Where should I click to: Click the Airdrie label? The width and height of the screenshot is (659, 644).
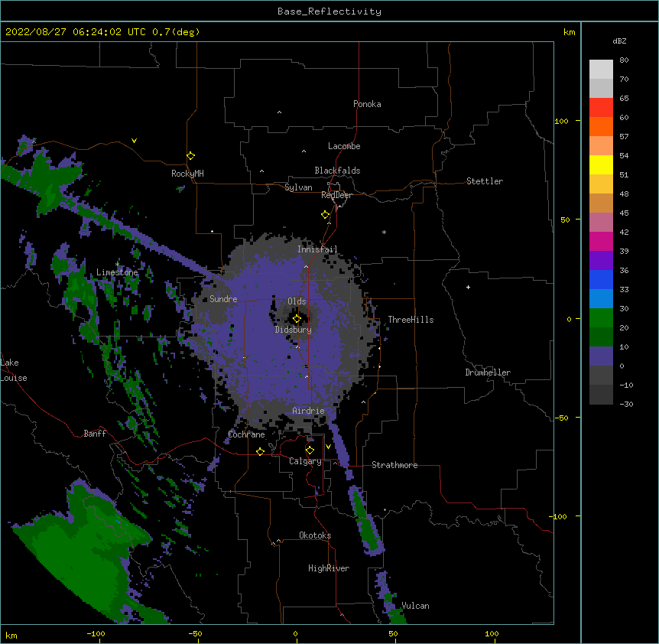tap(309, 411)
